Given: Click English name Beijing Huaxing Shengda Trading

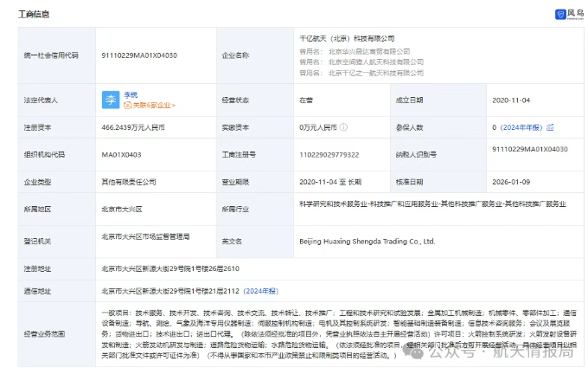Looking at the screenshot, I should [x=367, y=241].
